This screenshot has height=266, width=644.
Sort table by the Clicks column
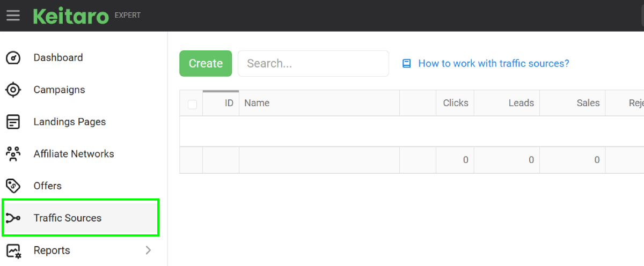tap(455, 103)
